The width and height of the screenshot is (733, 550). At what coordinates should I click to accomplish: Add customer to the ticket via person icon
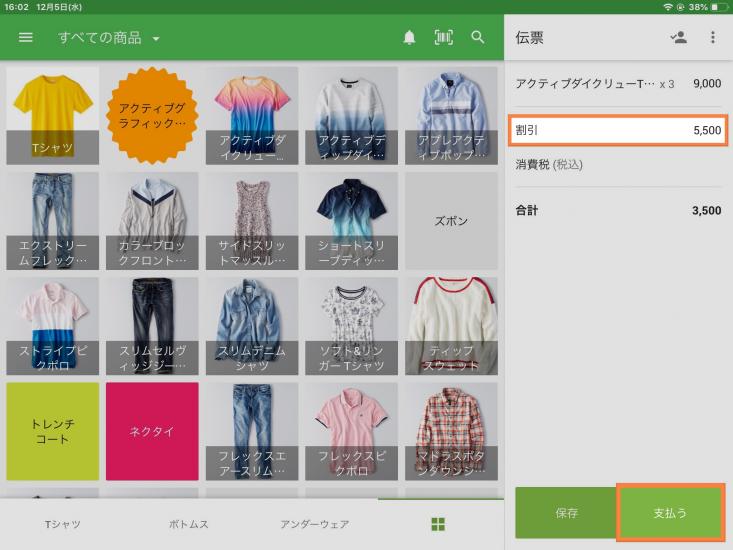tap(678, 37)
